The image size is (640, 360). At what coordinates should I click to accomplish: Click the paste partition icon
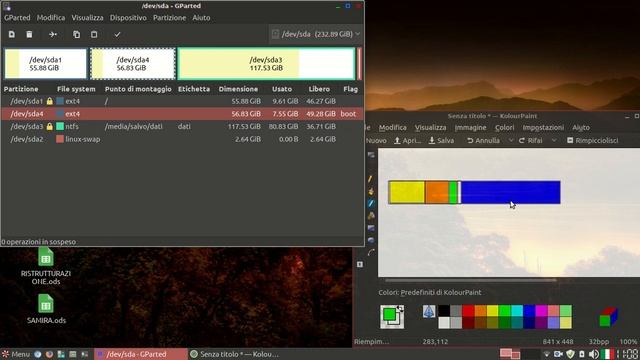coord(94,34)
